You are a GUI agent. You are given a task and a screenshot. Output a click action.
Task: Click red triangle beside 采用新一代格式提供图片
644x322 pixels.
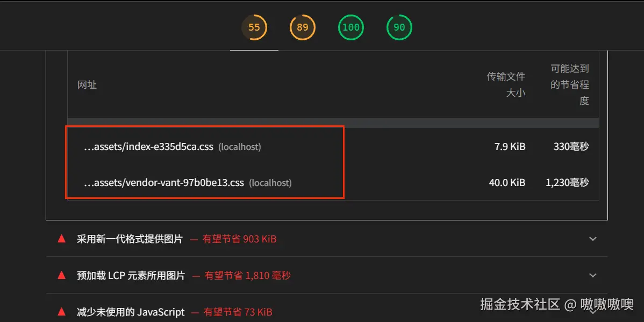click(62, 239)
